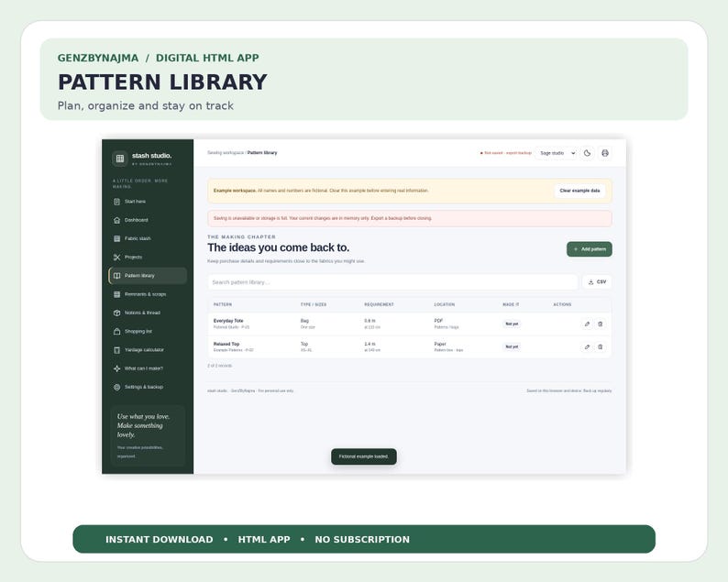Image resolution: width=728 pixels, height=582 pixels.
Task: Delete the Everyday Tote pattern
Action: [601, 324]
